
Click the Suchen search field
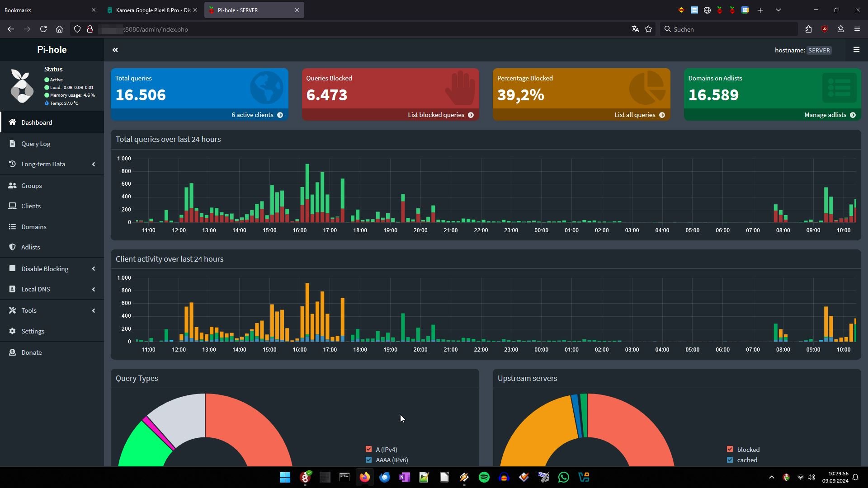[x=728, y=29]
